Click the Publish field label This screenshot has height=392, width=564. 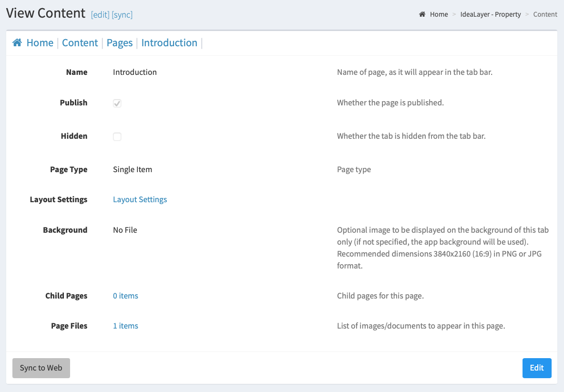tap(74, 103)
